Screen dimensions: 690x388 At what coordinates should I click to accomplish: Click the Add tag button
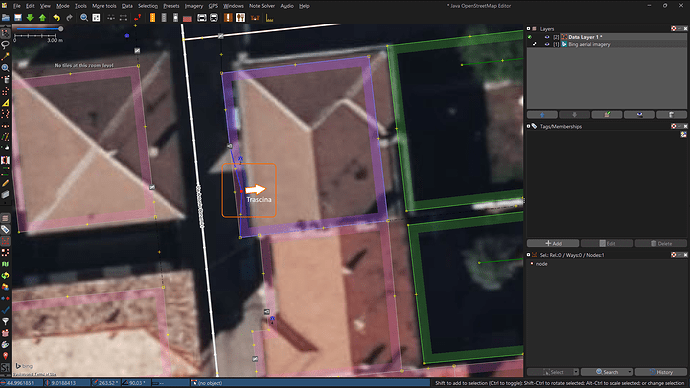pos(553,243)
